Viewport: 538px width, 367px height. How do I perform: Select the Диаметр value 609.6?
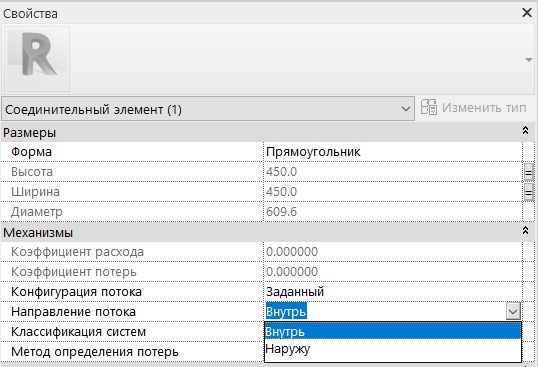(281, 212)
